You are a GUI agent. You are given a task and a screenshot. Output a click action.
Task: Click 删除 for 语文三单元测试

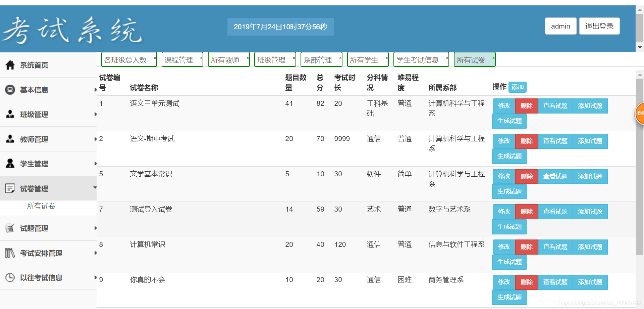(527, 106)
